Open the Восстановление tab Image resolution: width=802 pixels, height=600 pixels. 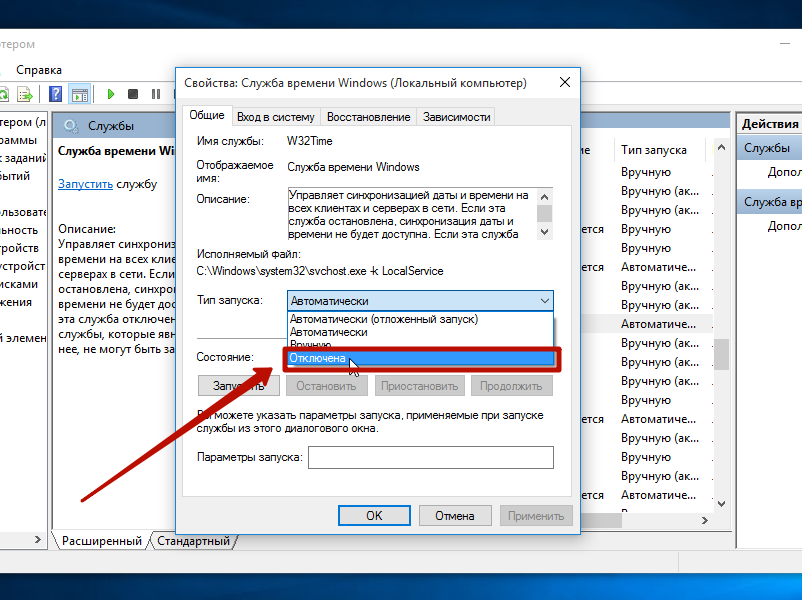(368, 117)
